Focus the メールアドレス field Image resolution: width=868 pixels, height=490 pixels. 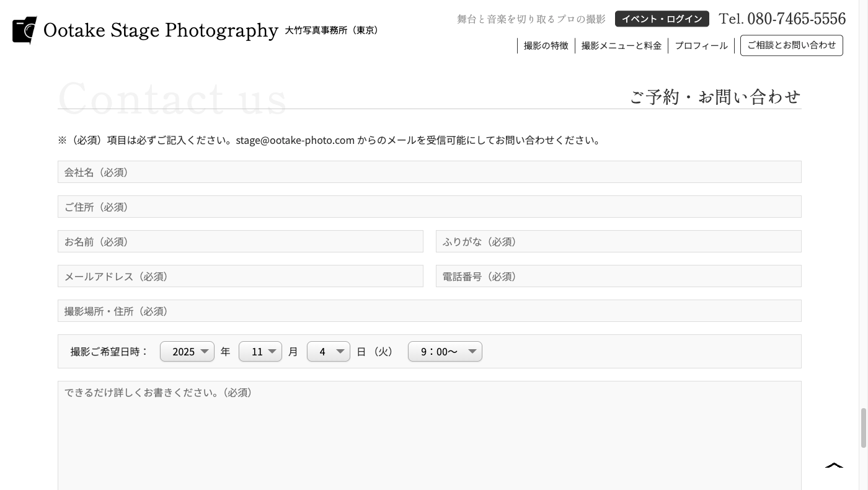[240, 276]
